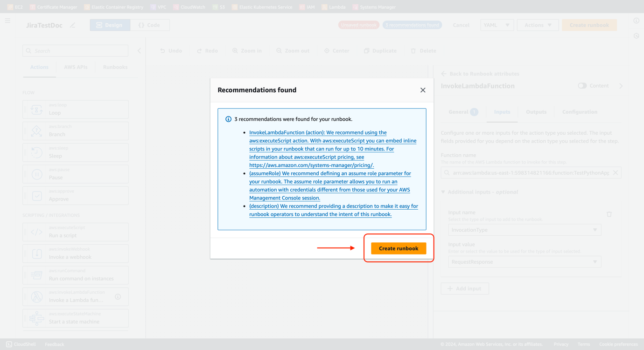Viewport: 644px width, 350px height.
Task: Click Cancel in the header
Action: [x=461, y=25]
